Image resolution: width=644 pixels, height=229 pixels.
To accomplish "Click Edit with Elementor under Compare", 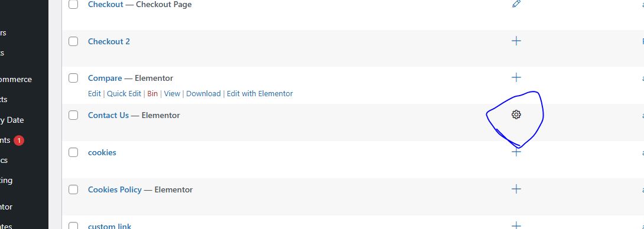I will pyautogui.click(x=259, y=94).
